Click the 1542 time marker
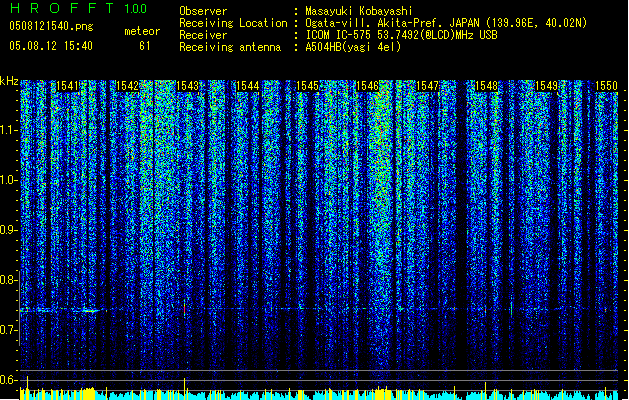Screen dimensions: 629x400 click(127, 86)
